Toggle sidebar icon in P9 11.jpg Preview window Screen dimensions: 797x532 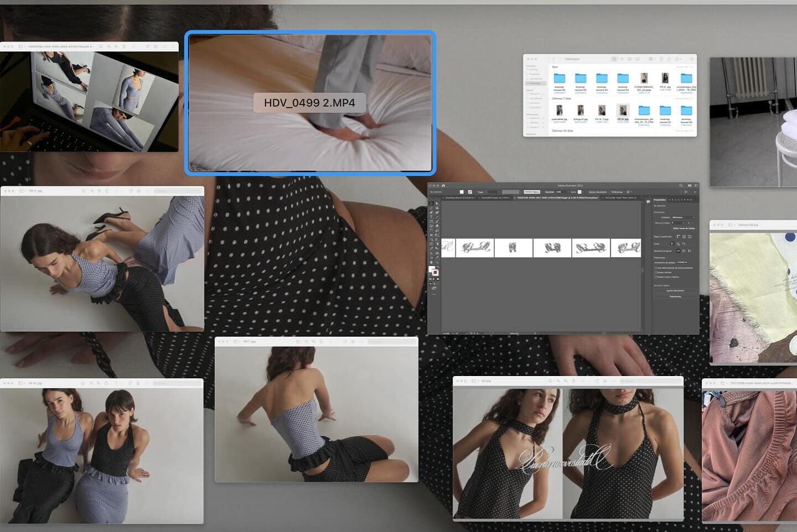(x=22, y=191)
